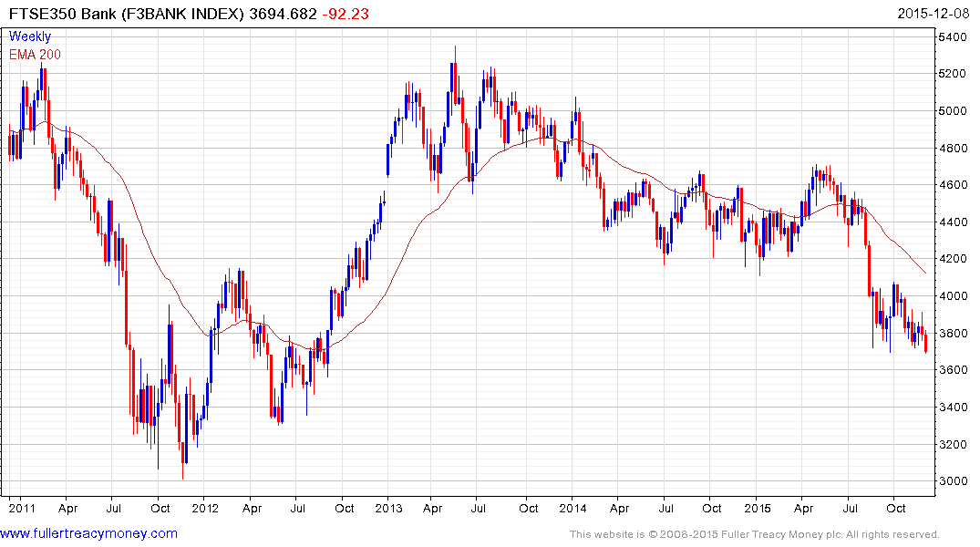Click the 4600 price axis label
Screen dimensions: 980x547
[x=953, y=185]
